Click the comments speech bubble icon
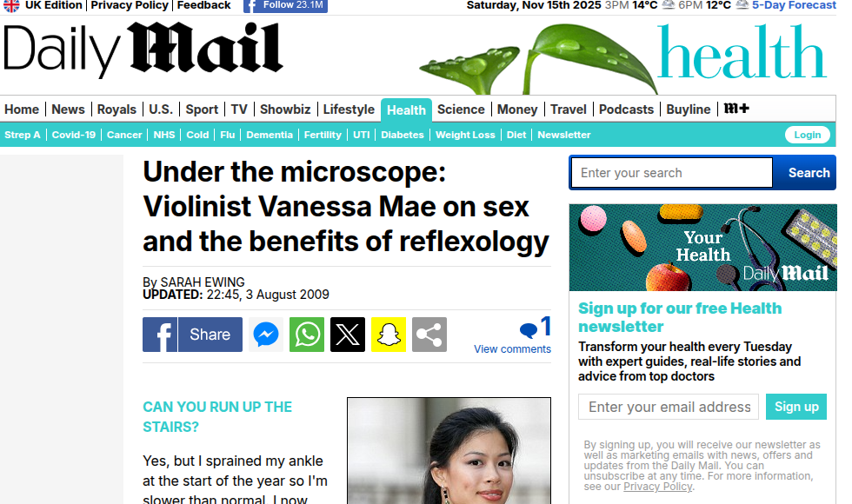This screenshot has height=504, width=852. (529, 329)
